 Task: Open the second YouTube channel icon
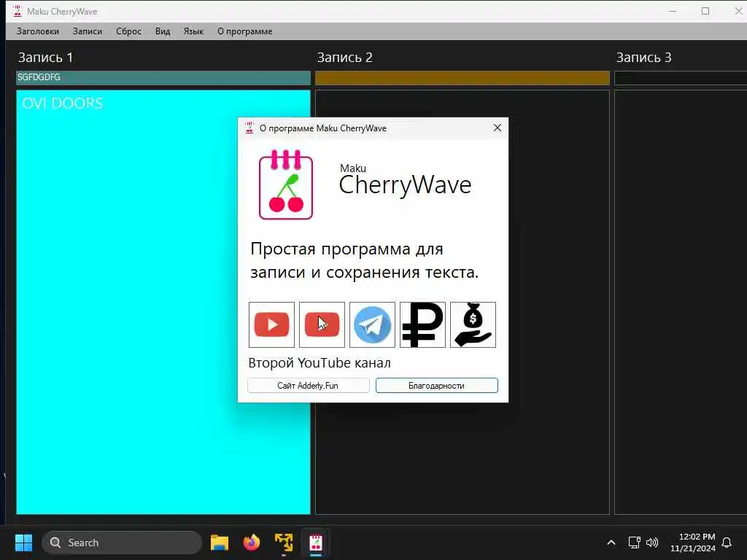point(322,324)
